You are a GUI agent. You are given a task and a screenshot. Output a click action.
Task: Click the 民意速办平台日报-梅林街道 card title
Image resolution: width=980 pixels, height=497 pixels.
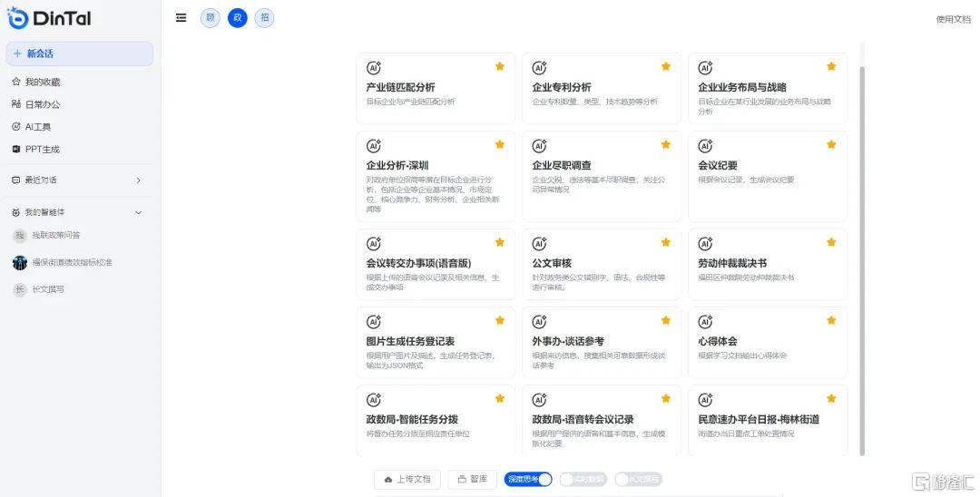click(x=759, y=420)
